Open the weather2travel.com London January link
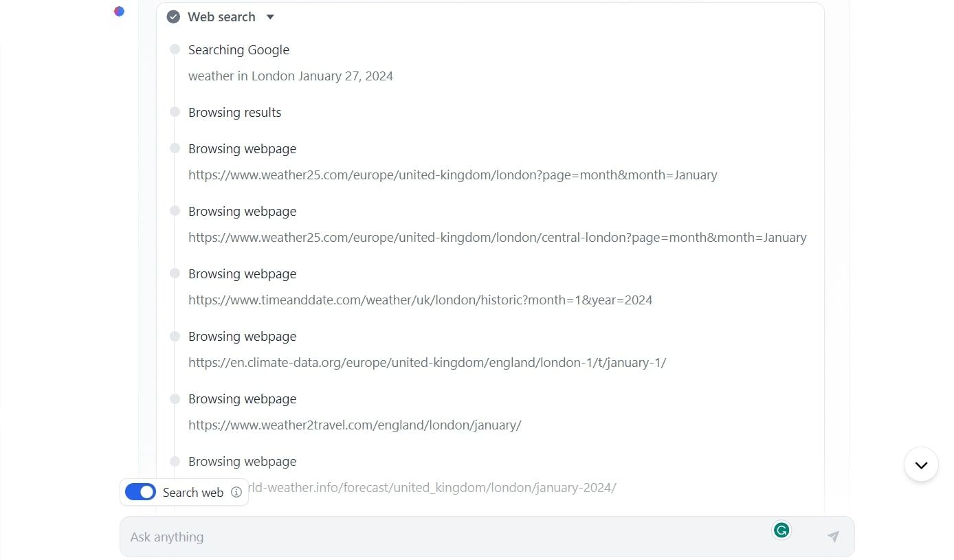This screenshot has height=560, width=954. (x=355, y=425)
